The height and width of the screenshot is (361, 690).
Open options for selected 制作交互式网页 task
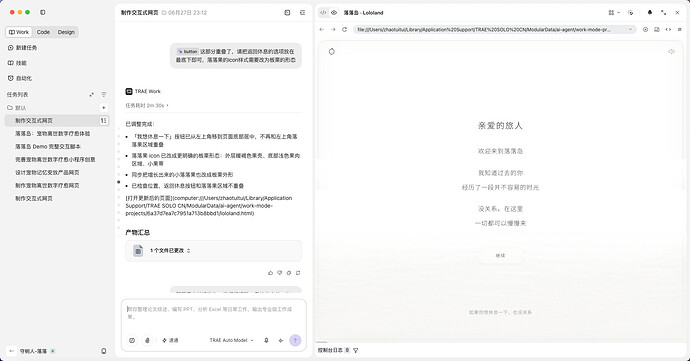coord(103,121)
